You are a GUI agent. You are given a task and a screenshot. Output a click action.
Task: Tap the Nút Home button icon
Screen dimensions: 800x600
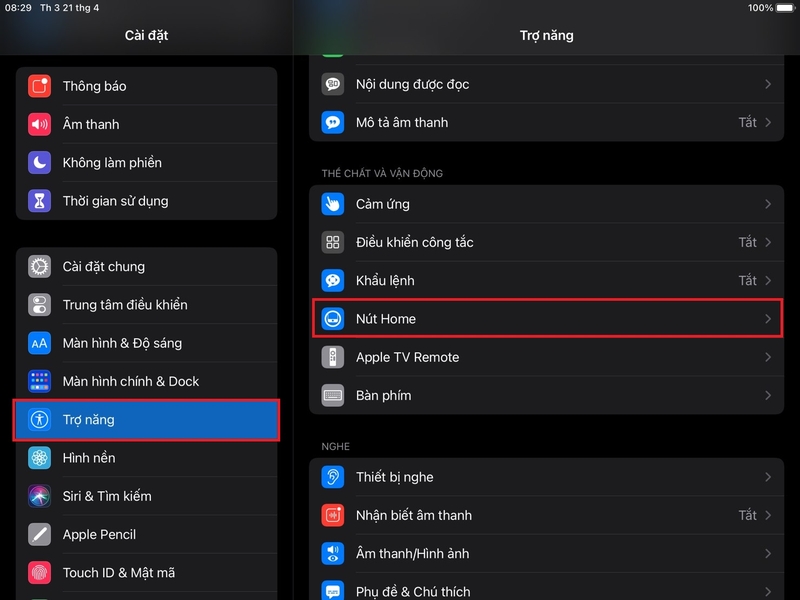[x=333, y=318]
